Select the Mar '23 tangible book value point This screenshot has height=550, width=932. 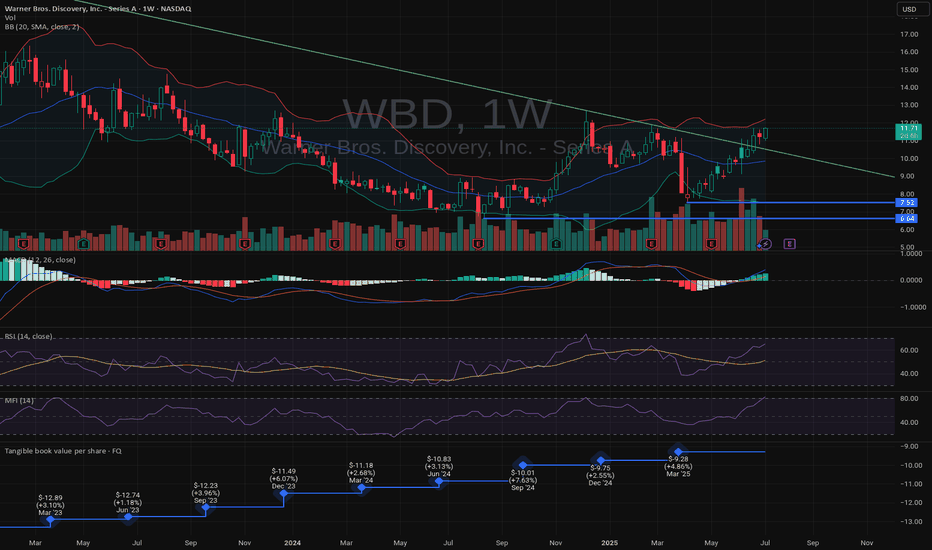click(x=51, y=520)
